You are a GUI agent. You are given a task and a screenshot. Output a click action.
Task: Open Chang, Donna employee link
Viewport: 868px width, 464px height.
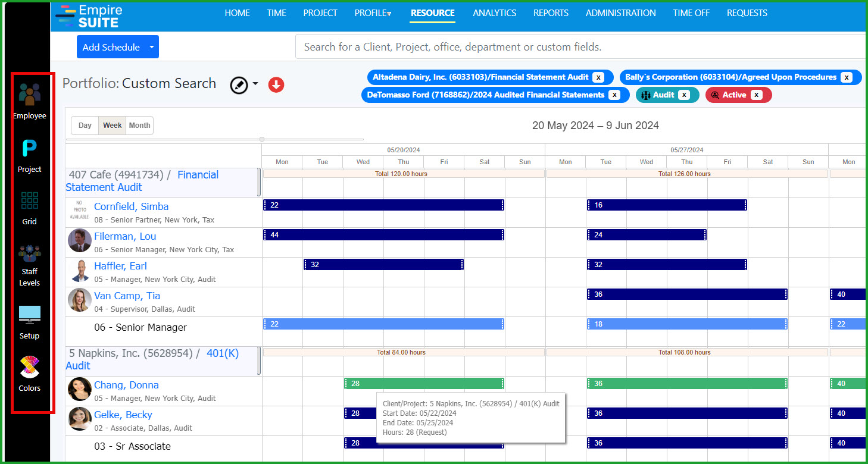pos(126,385)
